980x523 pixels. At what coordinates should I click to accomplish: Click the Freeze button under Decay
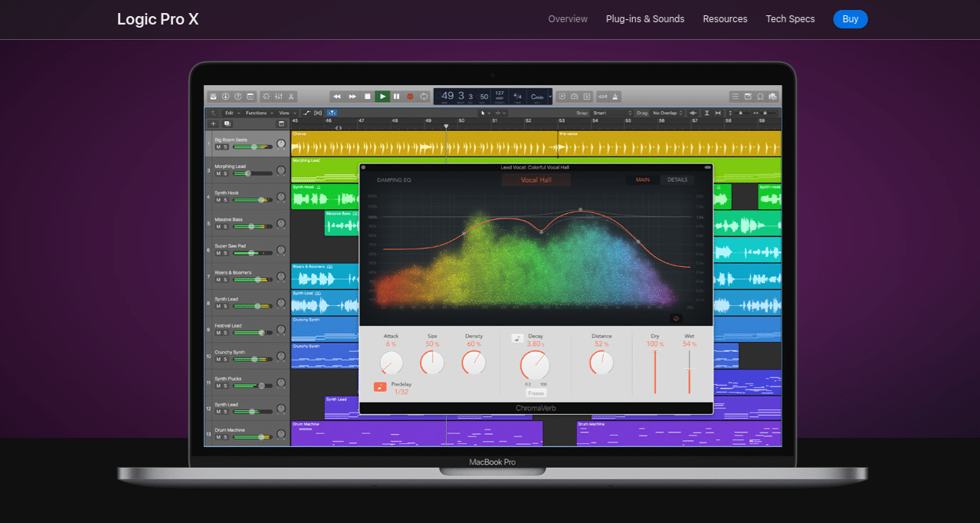[x=536, y=393]
